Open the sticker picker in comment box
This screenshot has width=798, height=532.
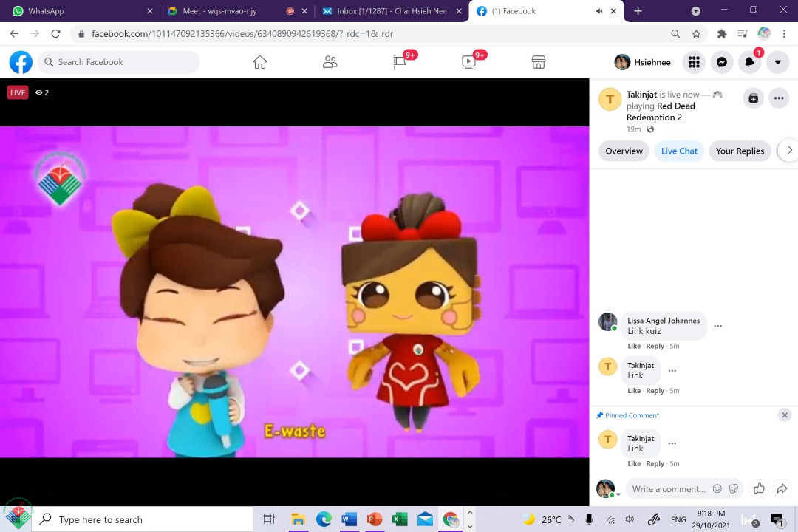tap(734, 488)
